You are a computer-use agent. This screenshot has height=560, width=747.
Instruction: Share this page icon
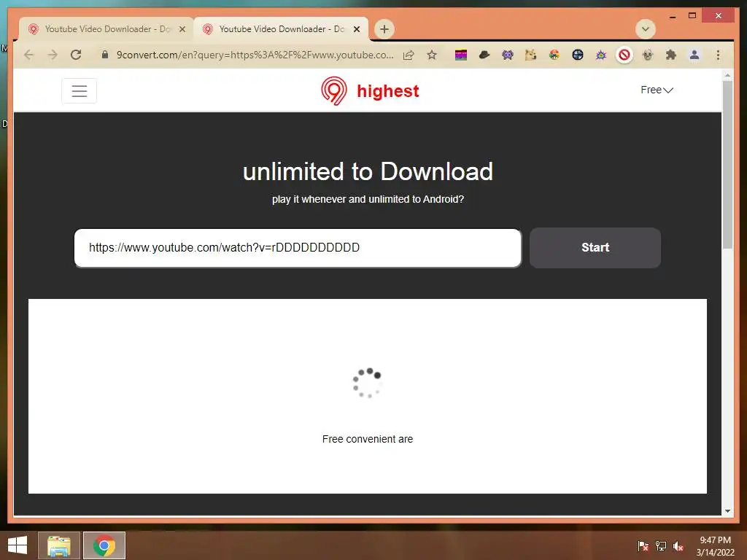409,55
